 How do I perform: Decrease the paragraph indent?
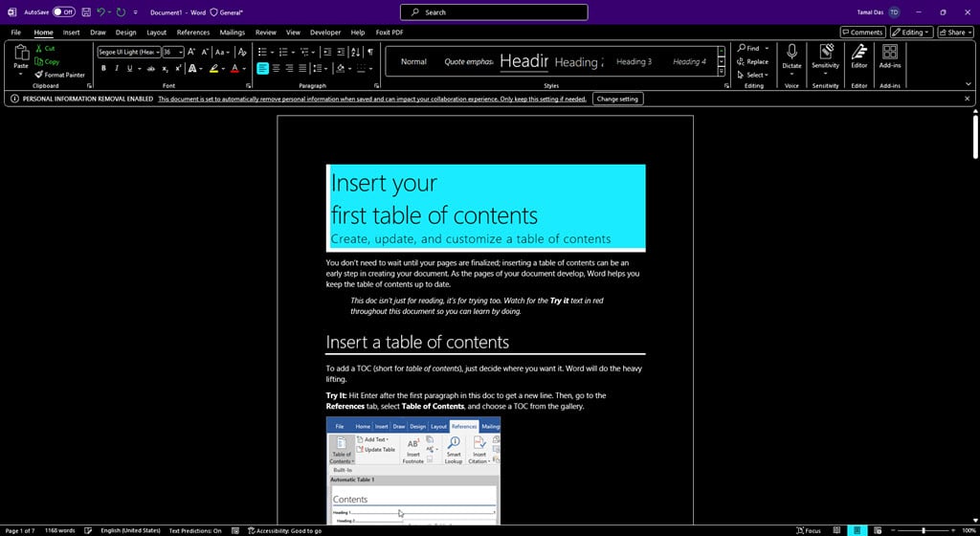[327, 52]
